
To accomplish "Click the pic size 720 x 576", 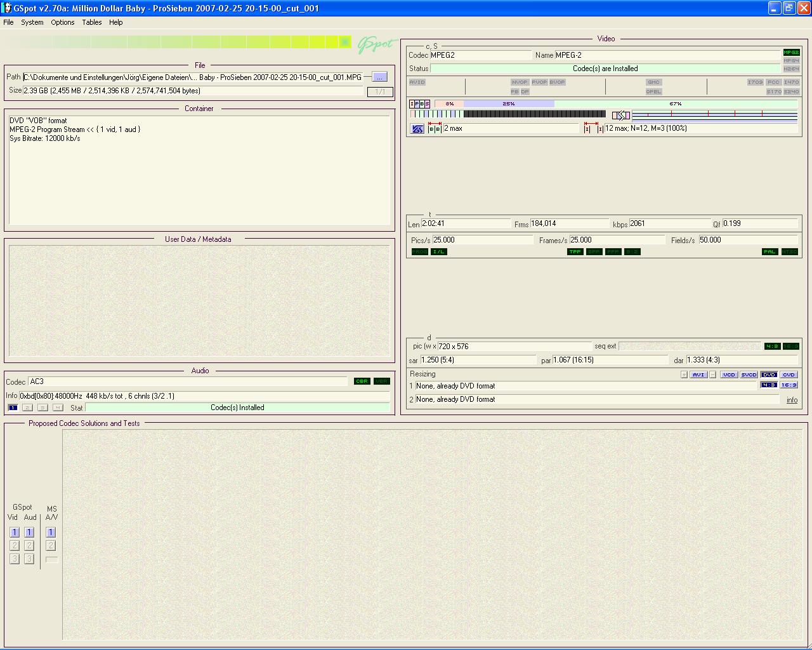I will (x=514, y=347).
